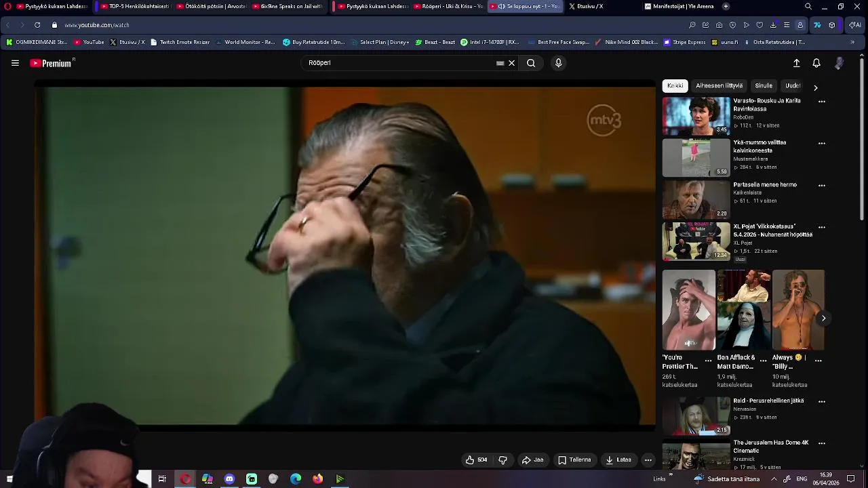Save the video with the Tallenna button

[x=574, y=460]
